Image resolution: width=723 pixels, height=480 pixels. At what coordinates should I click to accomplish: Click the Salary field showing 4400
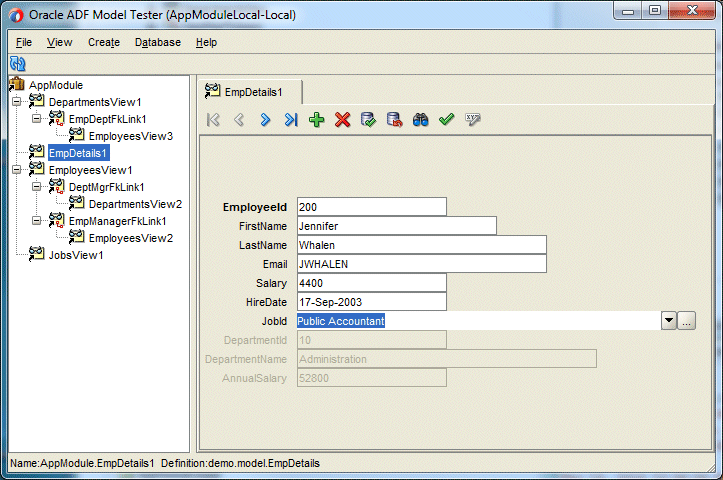(x=372, y=283)
